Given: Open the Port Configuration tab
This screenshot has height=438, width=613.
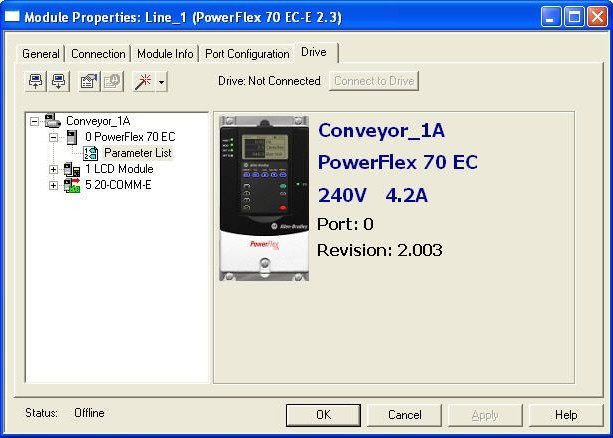Looking at the screenshot, I should tap(247, 54).
